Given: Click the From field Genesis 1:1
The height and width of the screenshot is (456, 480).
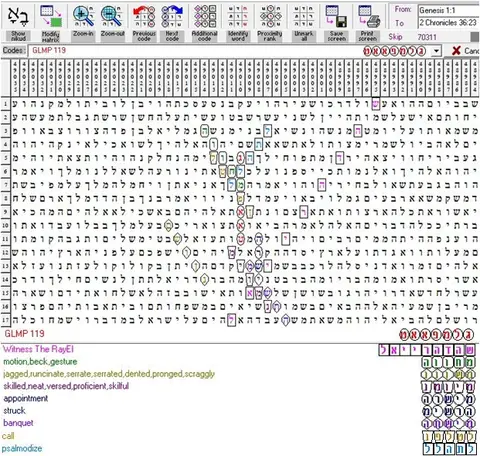Looking at the screenshot, I should click(x=449, y=10).
